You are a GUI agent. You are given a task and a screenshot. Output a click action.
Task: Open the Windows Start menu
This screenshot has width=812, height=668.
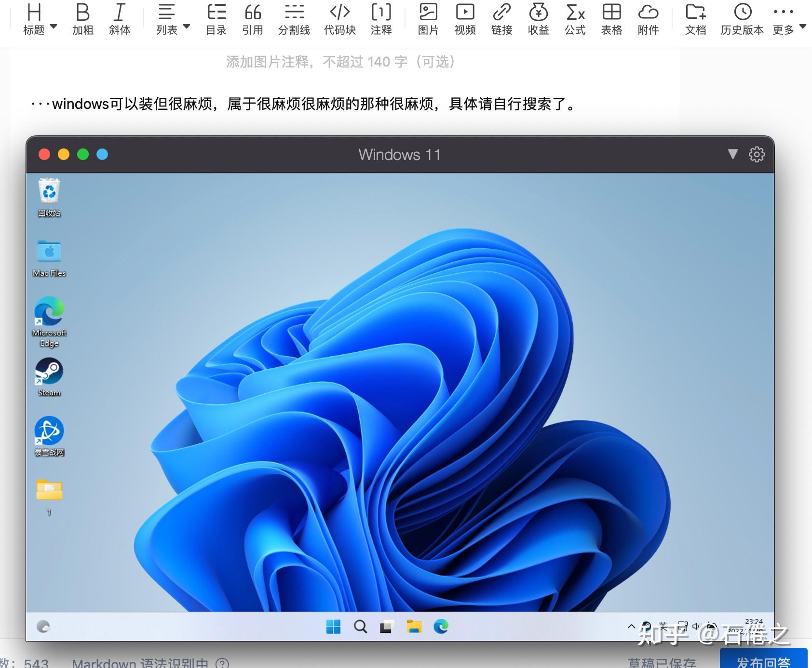tap(333, 627)
